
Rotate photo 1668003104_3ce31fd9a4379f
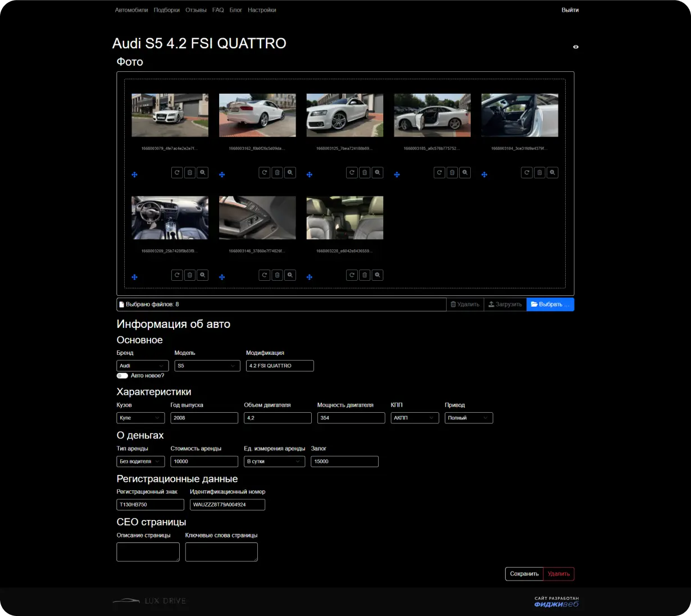point(527,172)
